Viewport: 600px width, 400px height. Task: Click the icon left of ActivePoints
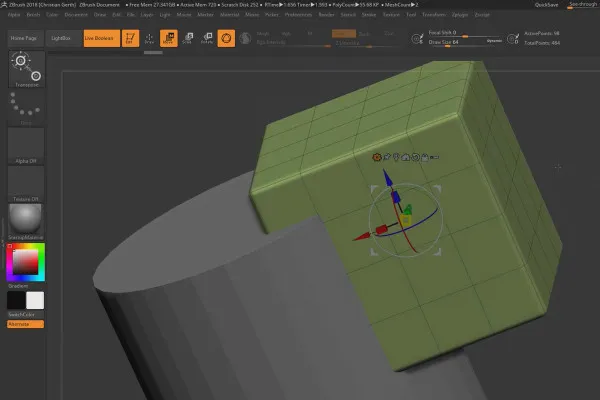tap(513, 38)
